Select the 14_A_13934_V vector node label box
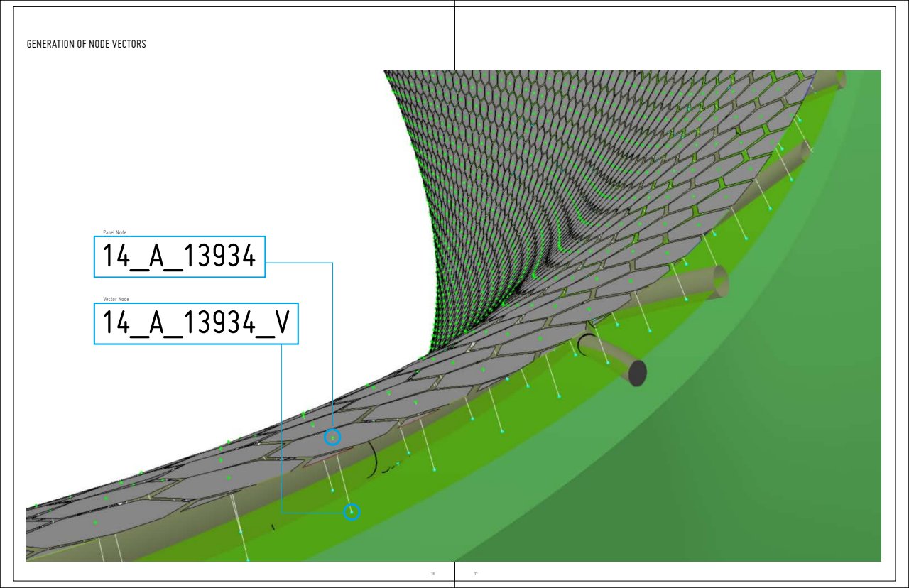The image size is (909, 588). coord(196,324)
